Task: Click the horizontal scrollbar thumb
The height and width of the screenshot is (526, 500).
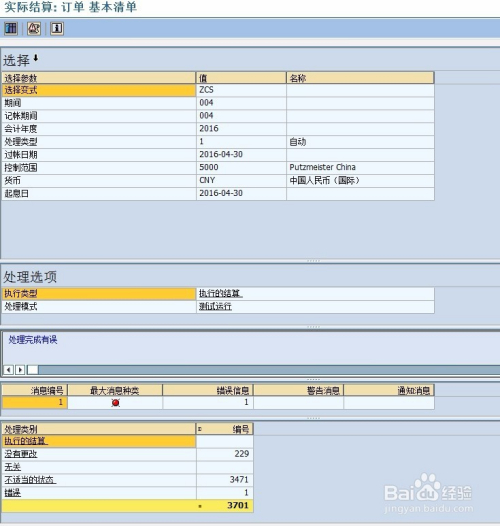Action: [33, 370]
